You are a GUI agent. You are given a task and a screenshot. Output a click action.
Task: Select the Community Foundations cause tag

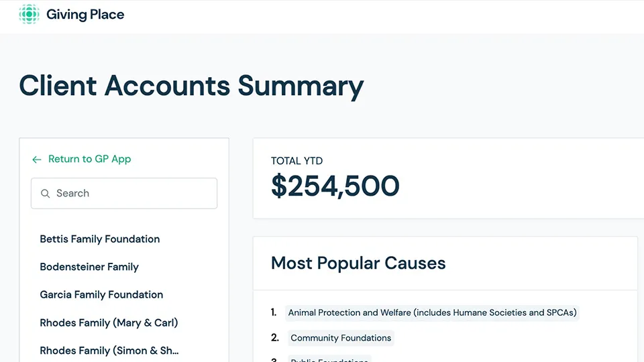[x=341, y=338]
